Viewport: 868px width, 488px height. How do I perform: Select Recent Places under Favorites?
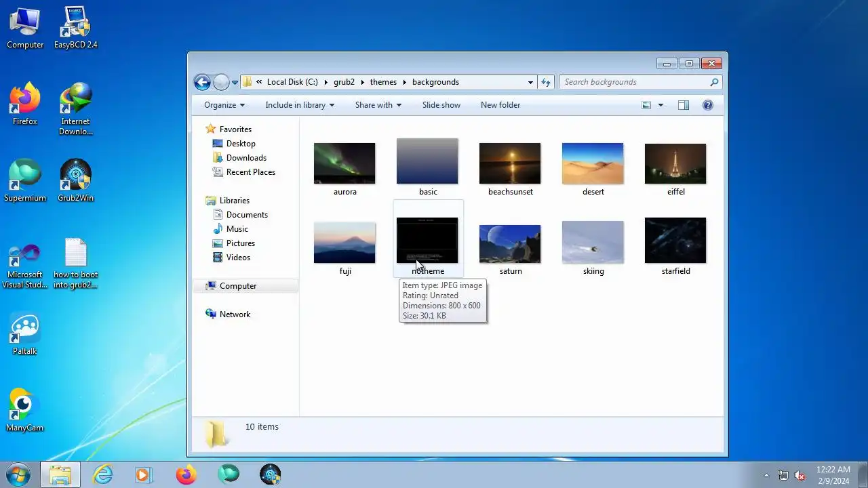pyautogui.click(x=244, y=172)
